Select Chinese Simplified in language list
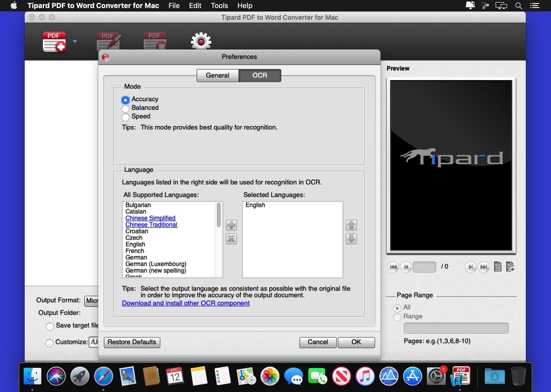The image size is (551, 392). [150, 218]
